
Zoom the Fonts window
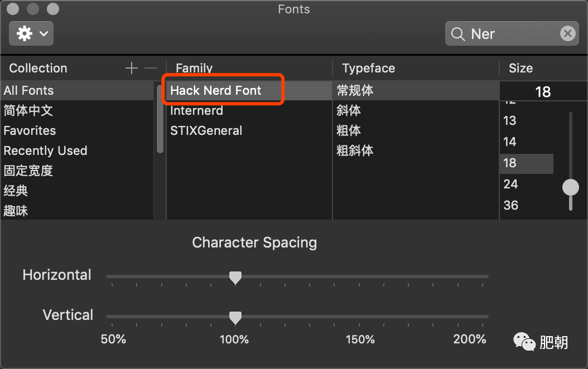click(x=53, y=8)
